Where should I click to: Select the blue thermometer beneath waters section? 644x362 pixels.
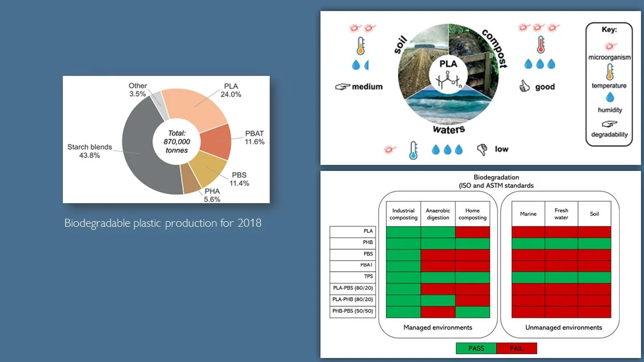413,148
